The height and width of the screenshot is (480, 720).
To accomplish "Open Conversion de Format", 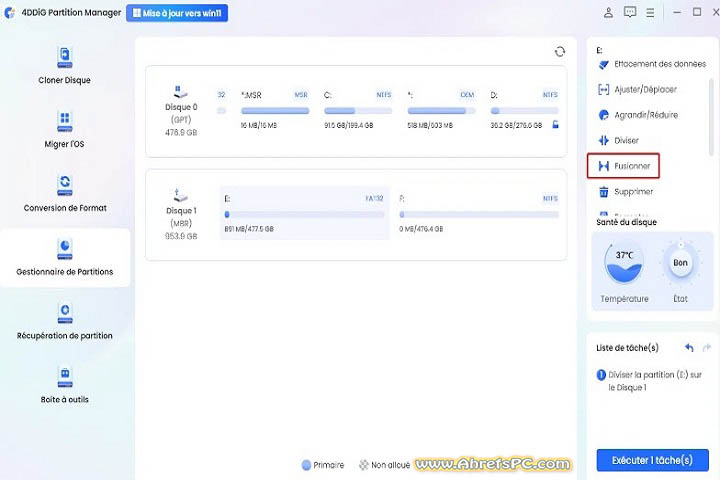I will 65,193.
